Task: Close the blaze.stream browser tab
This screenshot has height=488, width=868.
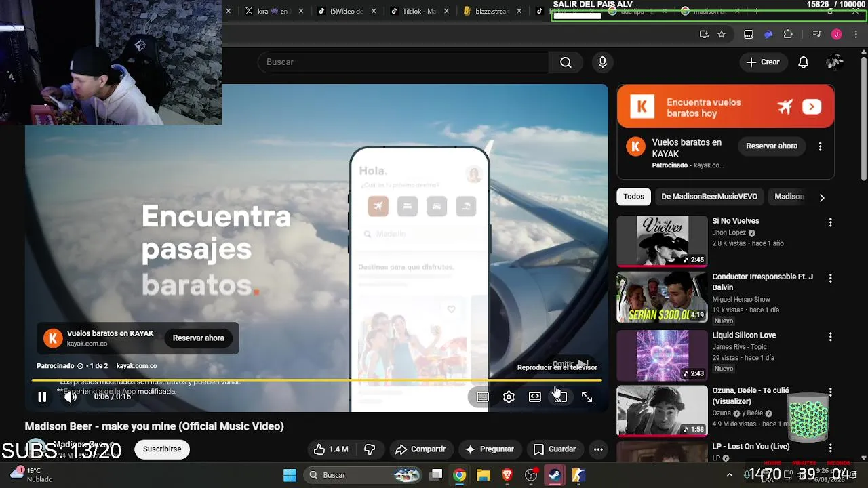Action: tap(520, 12)
